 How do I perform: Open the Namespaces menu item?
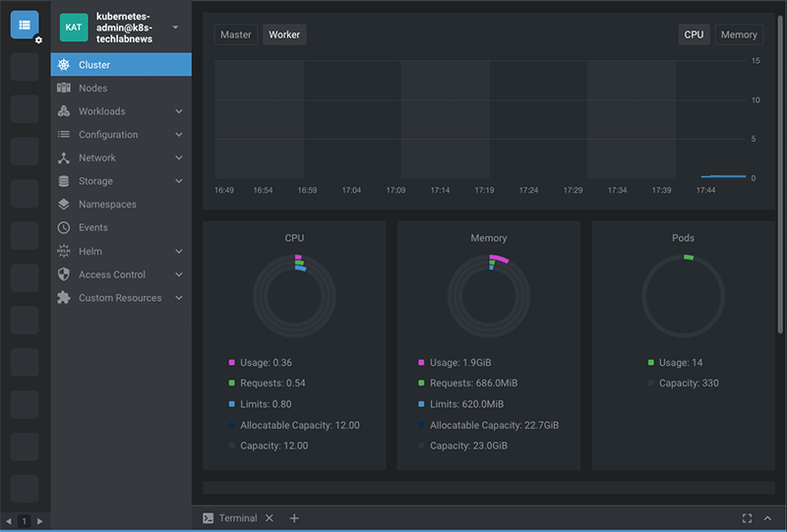click(x=107, y=205)
